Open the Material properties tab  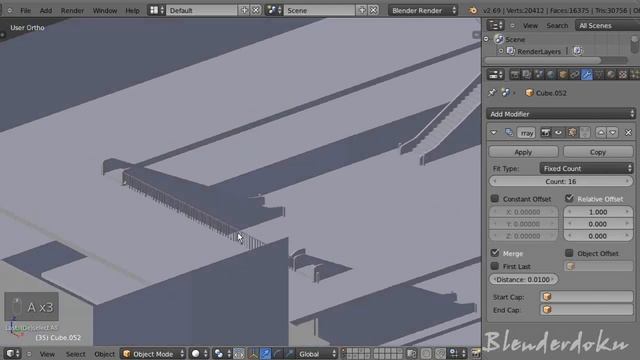click(611, 75)
